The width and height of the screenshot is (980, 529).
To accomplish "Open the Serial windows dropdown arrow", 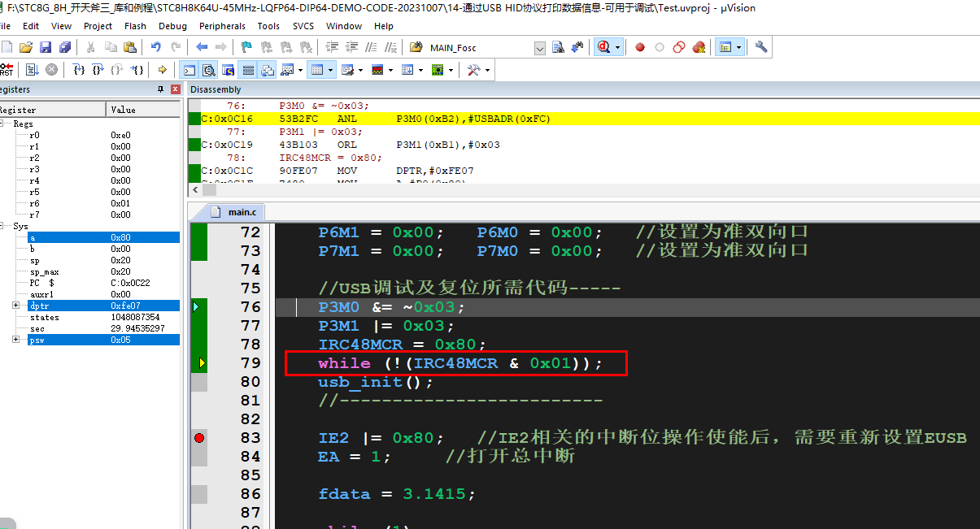I will click(x=361, y=71).
